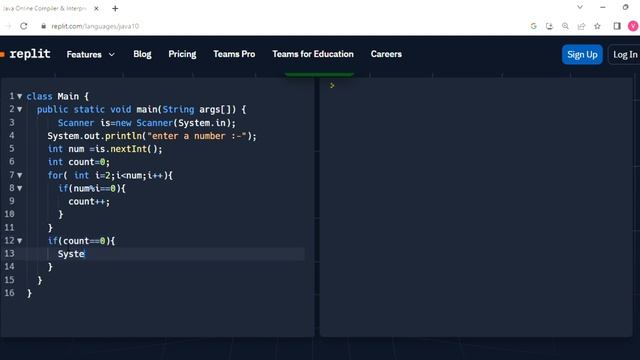Click "count++;" on line 9
Viewport: 640px width, 360px height.
[x=89, y=202]
